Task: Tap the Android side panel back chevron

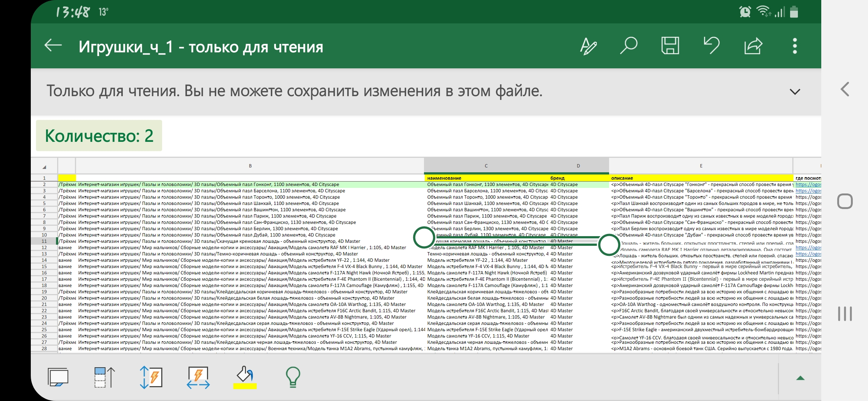Action: (x=845, y=89)
